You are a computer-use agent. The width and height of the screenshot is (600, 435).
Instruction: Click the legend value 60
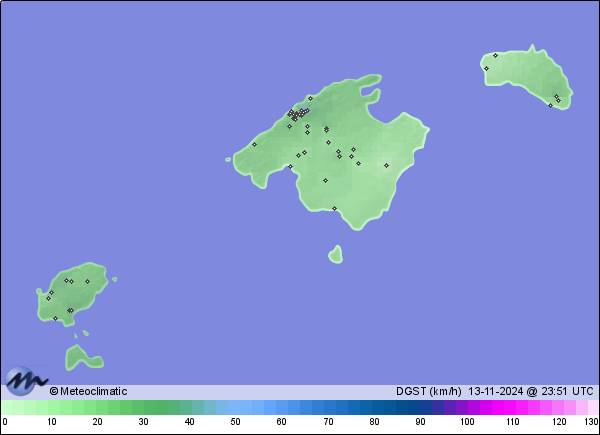281,422
